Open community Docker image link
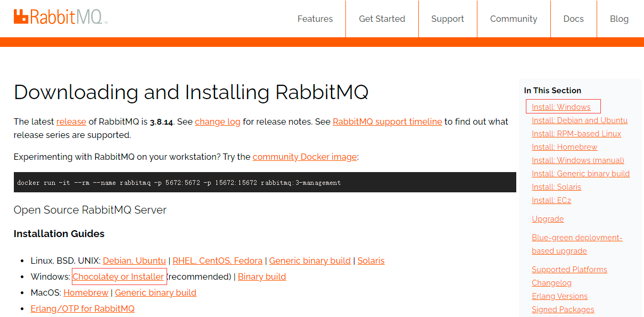Image resolution: width=644 pixels, height=317 pixels. (x=304, y=157)
